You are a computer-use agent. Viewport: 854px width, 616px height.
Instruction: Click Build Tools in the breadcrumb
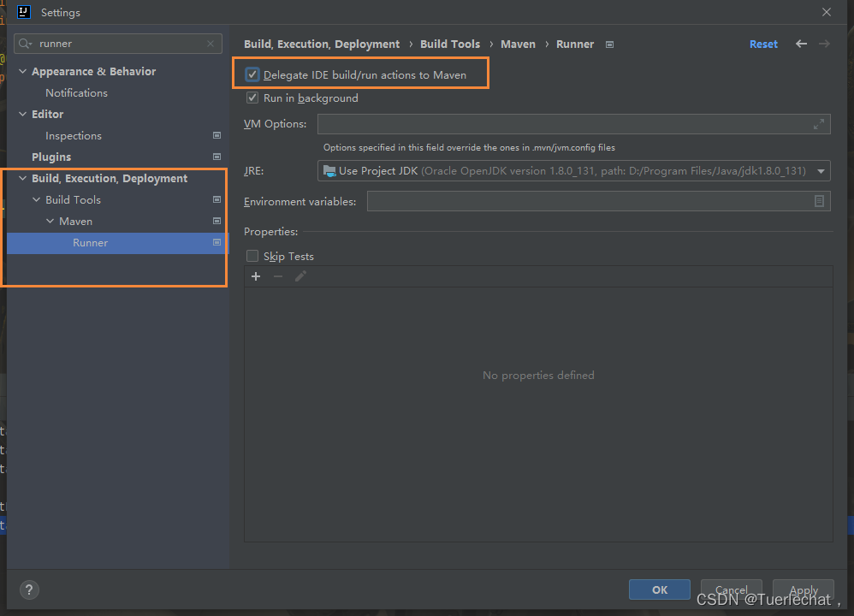(x=450, y=44)
